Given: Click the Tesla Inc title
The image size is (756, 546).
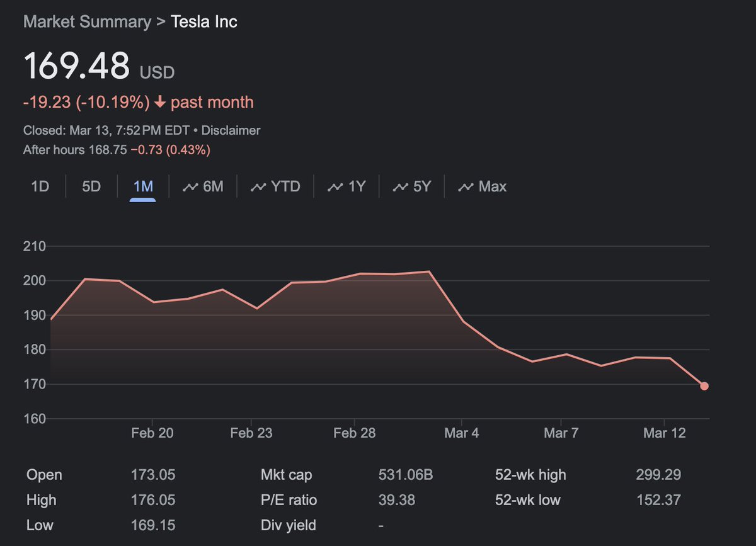Looking at the screenshot, I should [205, 21].
